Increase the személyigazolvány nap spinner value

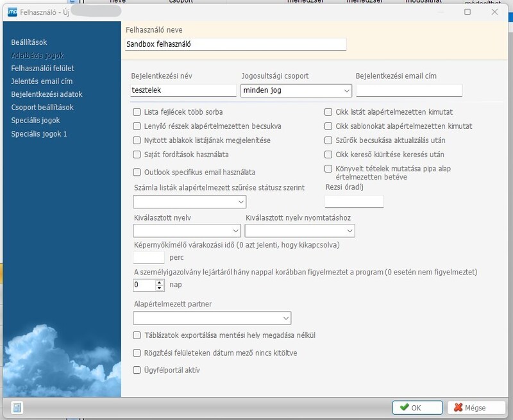160,281
